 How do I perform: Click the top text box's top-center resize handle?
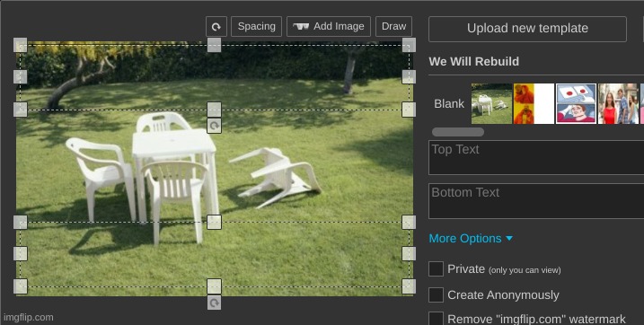coord(214,45)
